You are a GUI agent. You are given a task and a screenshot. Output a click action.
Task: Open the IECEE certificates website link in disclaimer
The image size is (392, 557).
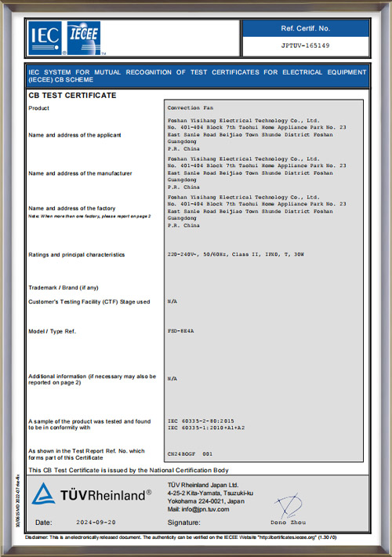pos(288,537)
